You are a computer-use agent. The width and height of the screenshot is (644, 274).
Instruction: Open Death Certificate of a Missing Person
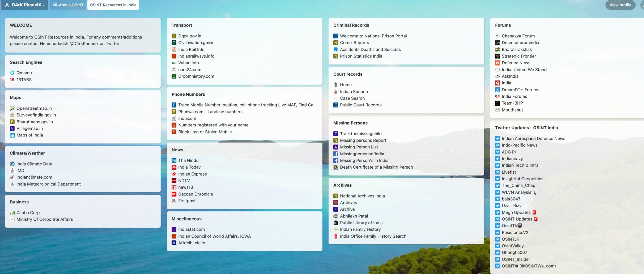tap(376, 167)
